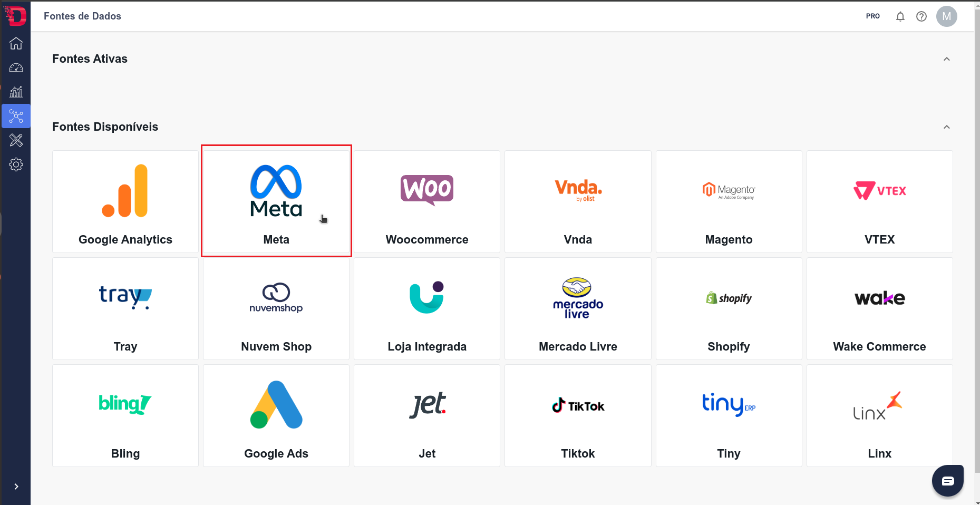The height and width of the screenshot is (505, 980).
Task: Open the notifications bell
Action: [900, 16]
